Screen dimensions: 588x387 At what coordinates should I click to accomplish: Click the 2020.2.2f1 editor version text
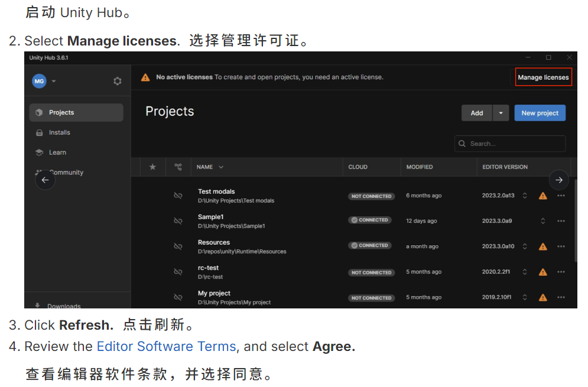pos(496,272)
